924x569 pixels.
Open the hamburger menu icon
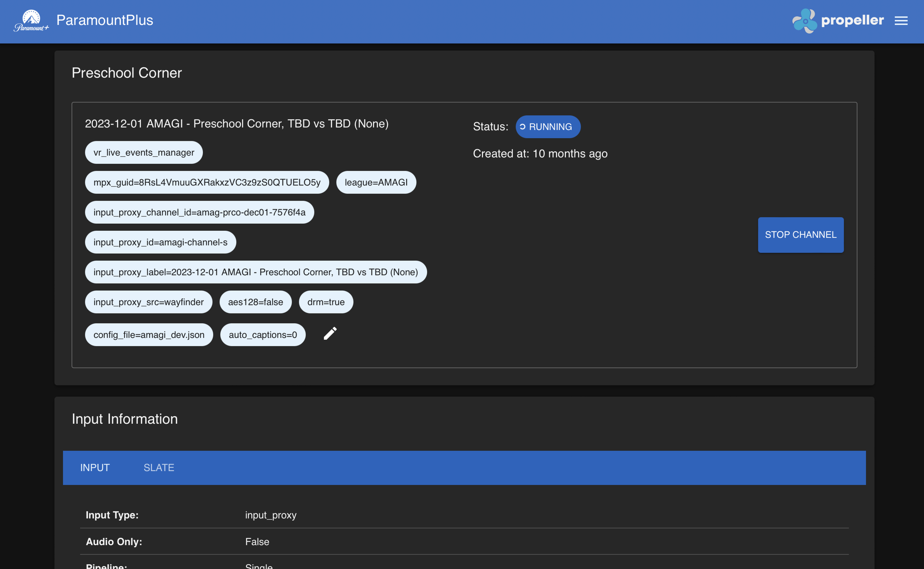tap(901, 21)
